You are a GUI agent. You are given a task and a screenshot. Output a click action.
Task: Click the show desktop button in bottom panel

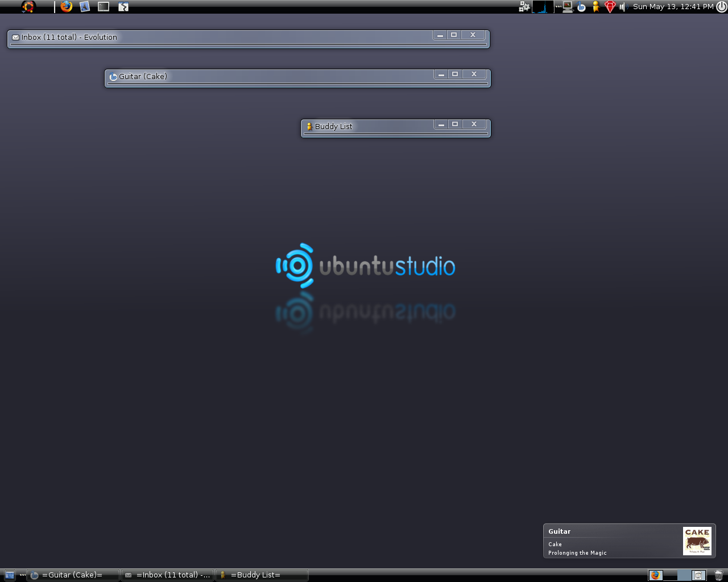pos(10,575)
